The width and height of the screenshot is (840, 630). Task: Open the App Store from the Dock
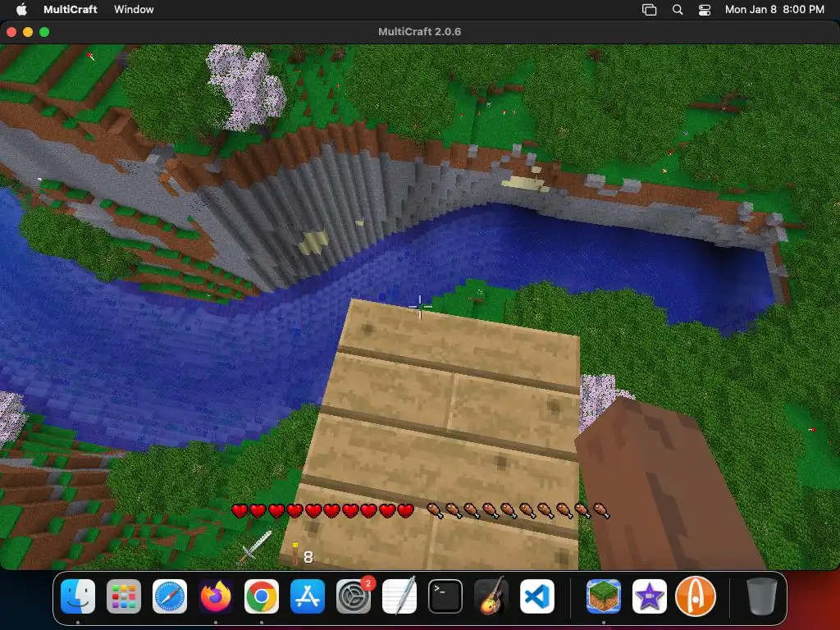pyautogui.click(x=308, y=596)
